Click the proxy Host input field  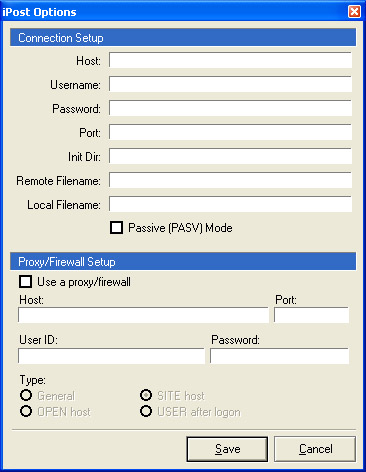pos(143,315)
